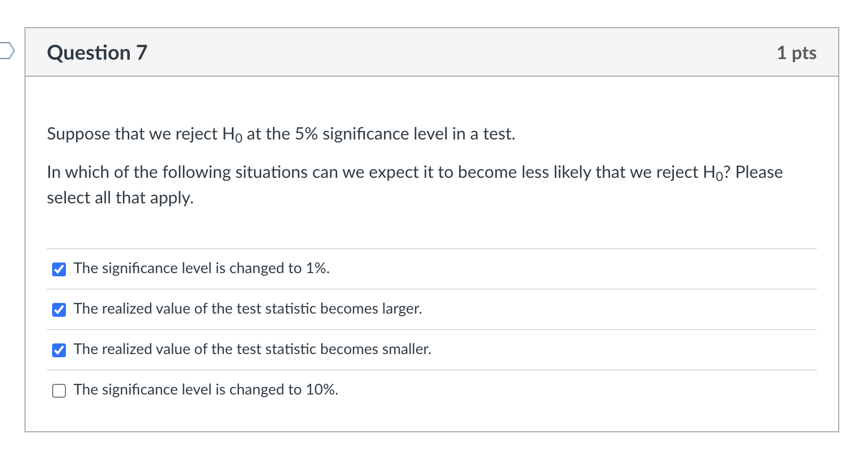868x460 pixels.
Task: Click the answer text changed to 10%
Action: pyautogui.click(x=205, y=390)
